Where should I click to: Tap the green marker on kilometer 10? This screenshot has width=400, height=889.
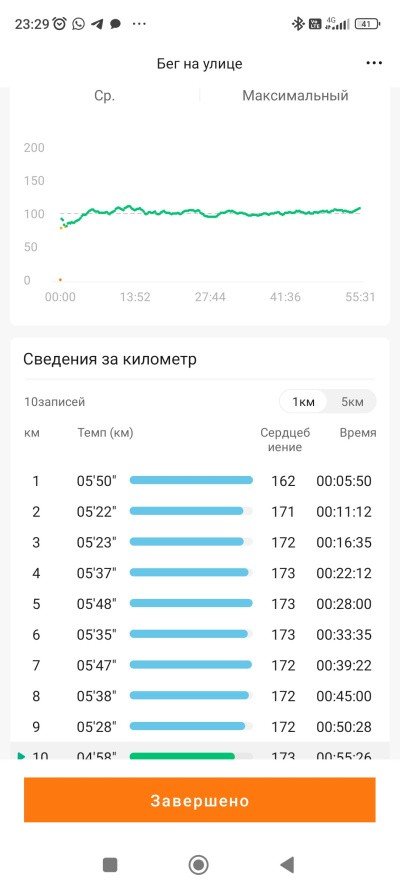click(x=22, y=756)
